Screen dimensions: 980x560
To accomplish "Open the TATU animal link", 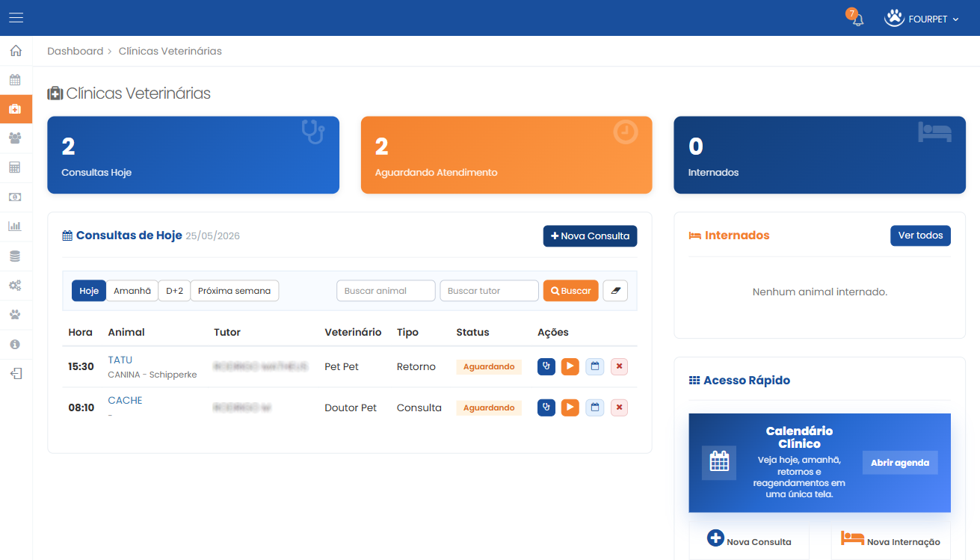I will (120, 360).
